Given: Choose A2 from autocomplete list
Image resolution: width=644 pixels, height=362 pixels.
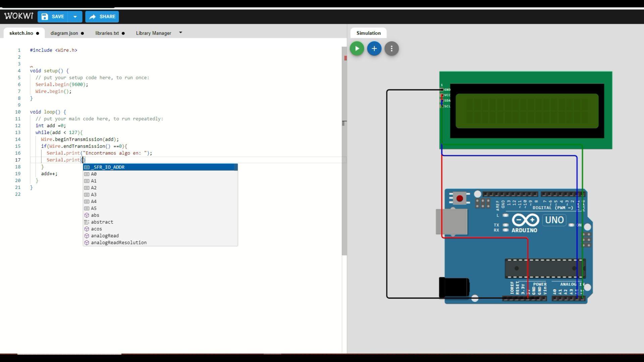Looking at the screenshot, I should pyautogui.click(x=160, y=188).
